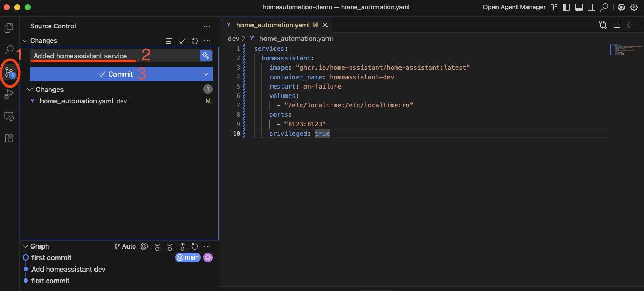Open the Remote Explorer view
This screenshot has width=644, height=291.
[x=9, y=116]
